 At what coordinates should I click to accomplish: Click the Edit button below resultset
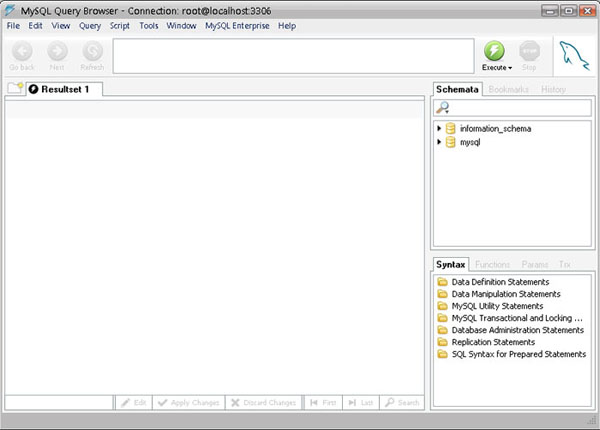(134, 402)
